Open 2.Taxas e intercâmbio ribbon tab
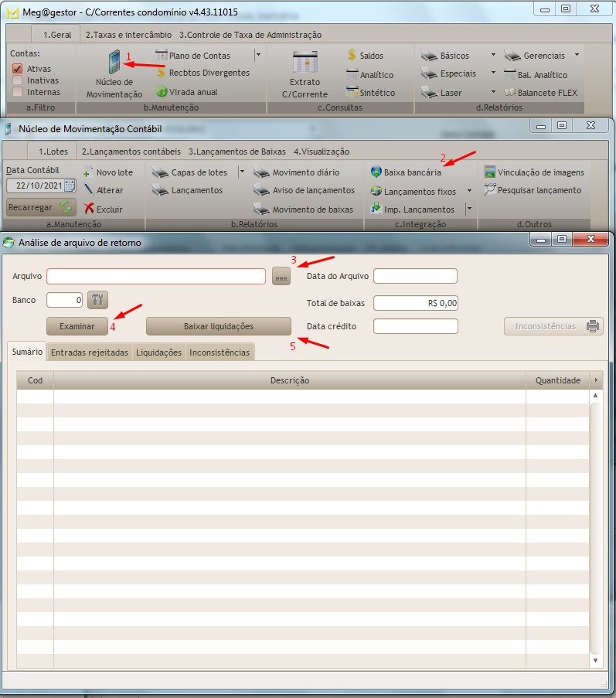Image resolution: width=616 pixels, height=698 pixels. pos(128,35)
